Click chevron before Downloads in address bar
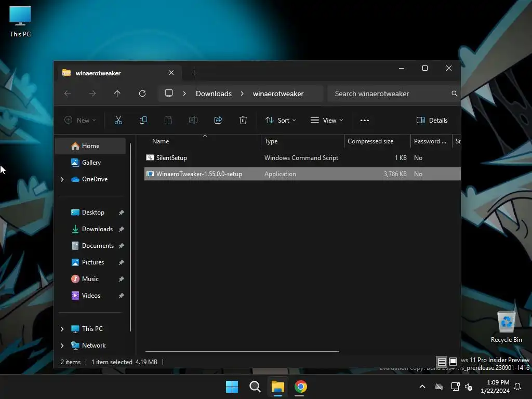Image resolution: width=532 pixels, height=399 pixels. [184, 94]
